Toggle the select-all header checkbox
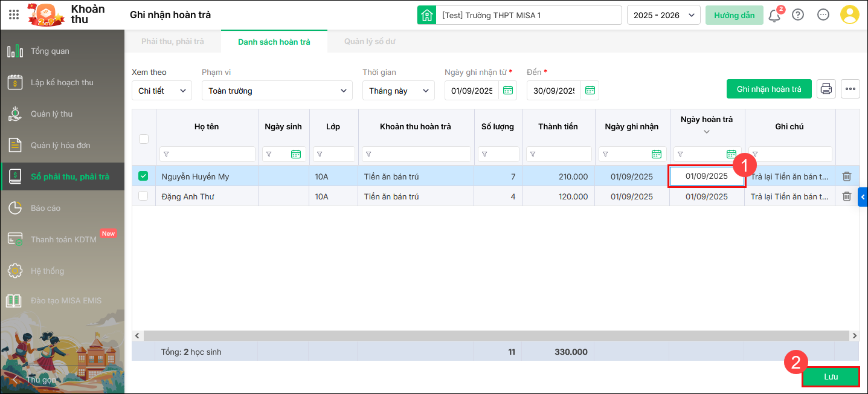 [x=144, y=139]
